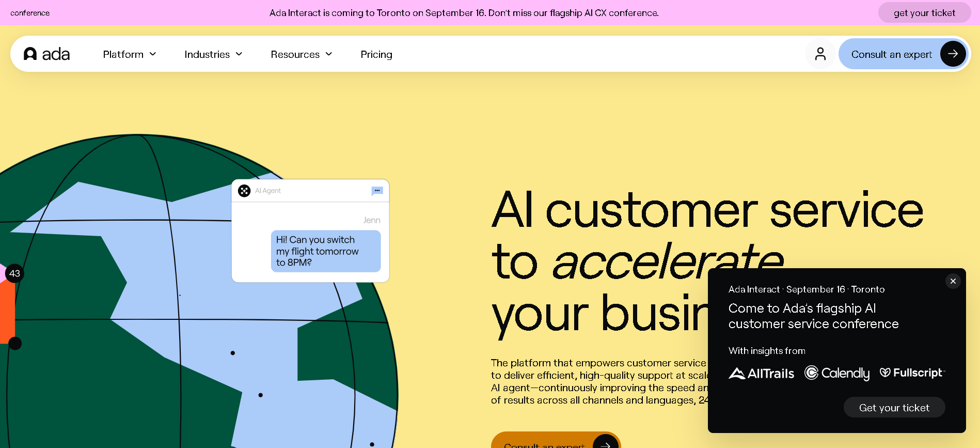The image size is (980, 448).
Task: Click the Toronto conference announcement text
Action: (x=464, y=13)
